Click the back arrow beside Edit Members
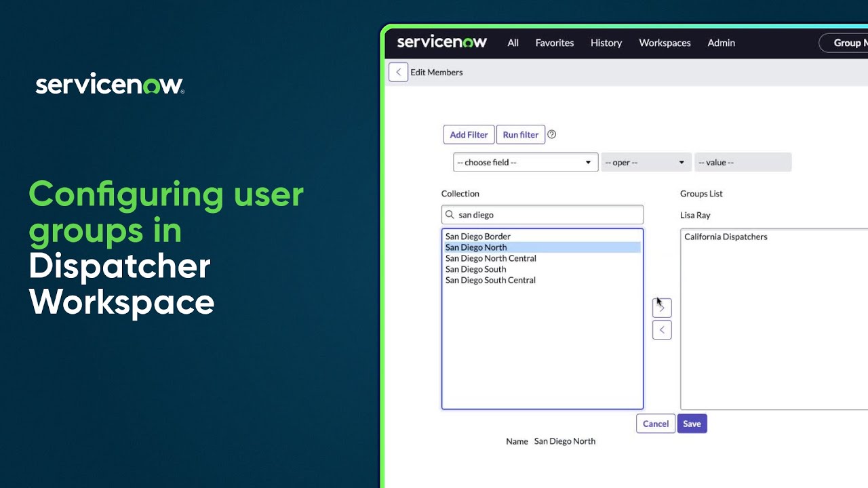 pyautogui.click(x=398, y=72)
